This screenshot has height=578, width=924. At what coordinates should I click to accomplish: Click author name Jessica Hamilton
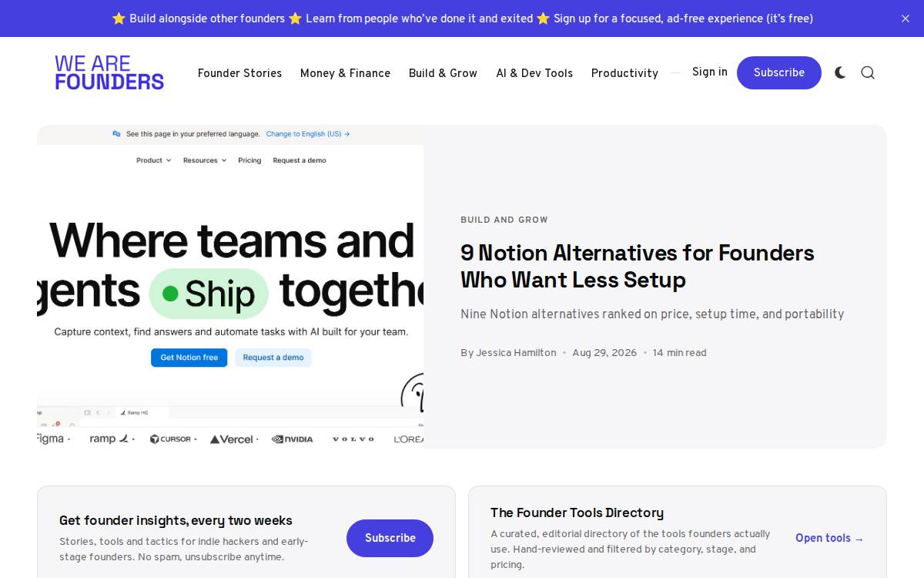[516, 352]
